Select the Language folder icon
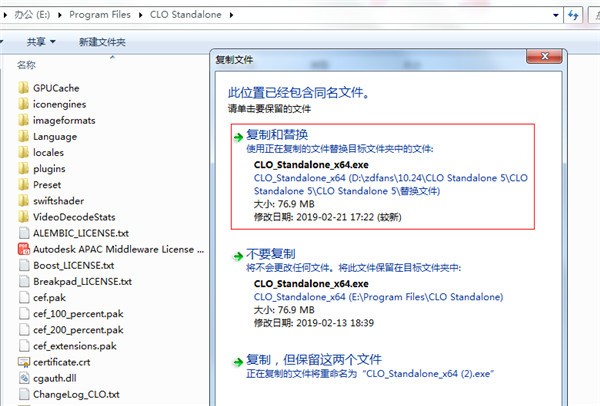The height and width of the screenshot is (406, 600). [23, 136]
